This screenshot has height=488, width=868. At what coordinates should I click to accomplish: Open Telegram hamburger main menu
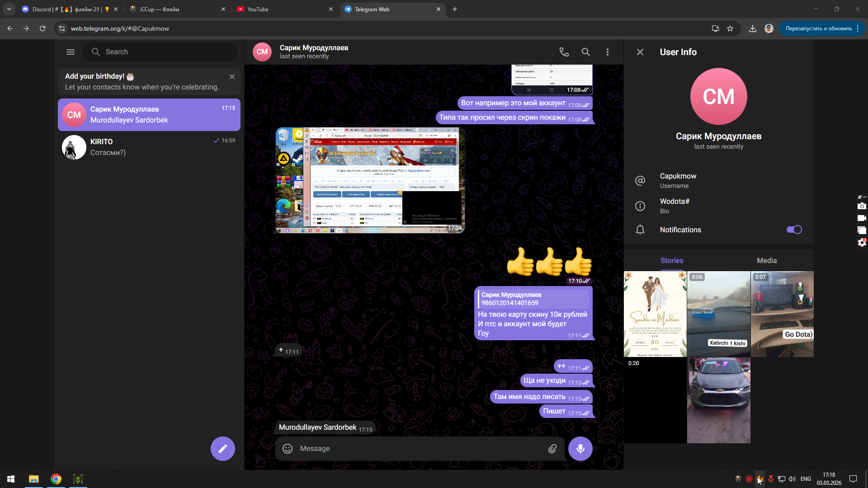71,52
